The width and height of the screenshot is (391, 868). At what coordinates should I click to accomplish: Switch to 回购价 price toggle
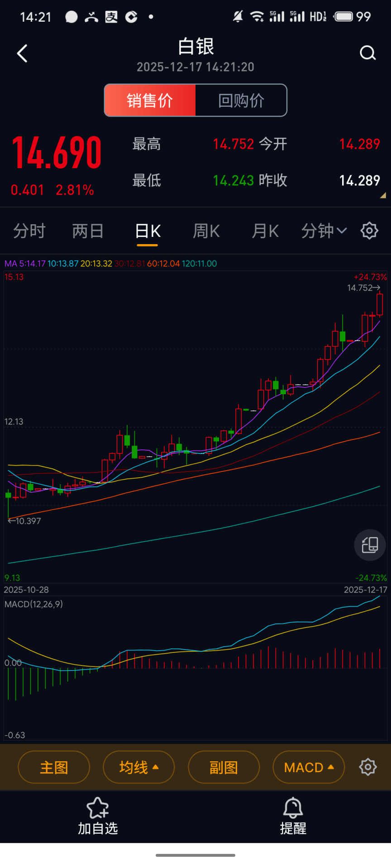(241, 100)
